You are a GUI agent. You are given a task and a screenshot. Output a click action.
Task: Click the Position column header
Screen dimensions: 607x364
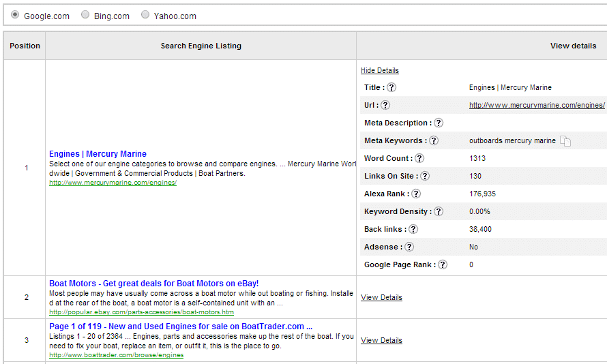[25, 46]
